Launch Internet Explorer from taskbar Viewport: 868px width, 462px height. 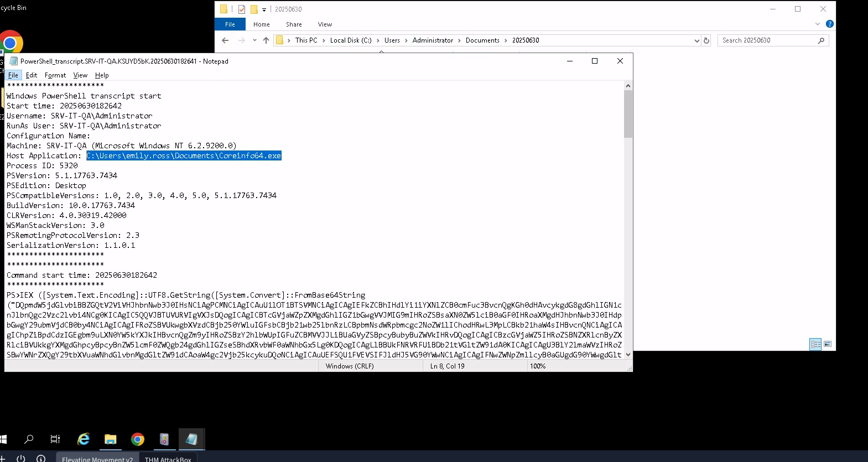(x=84, y=439)
